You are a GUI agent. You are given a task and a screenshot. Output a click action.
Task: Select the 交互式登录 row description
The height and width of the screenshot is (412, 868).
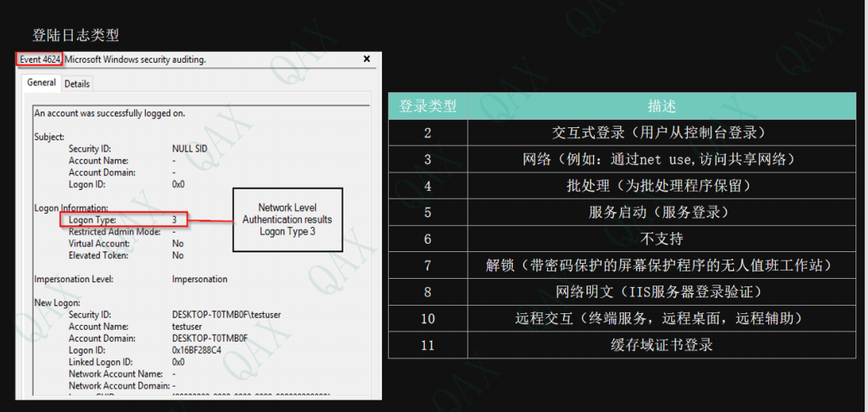point(661,133)
